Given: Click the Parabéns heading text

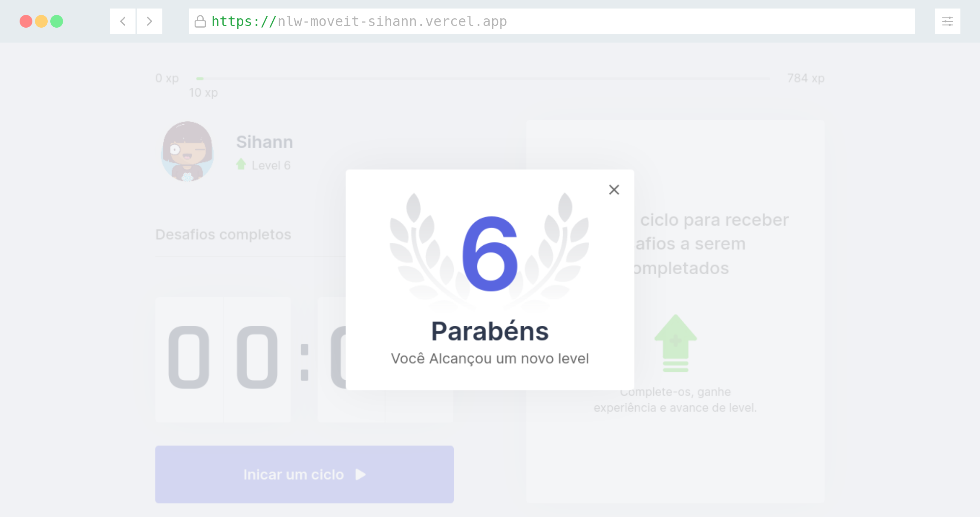Looking at the screenshot, I should pos(490,331).
